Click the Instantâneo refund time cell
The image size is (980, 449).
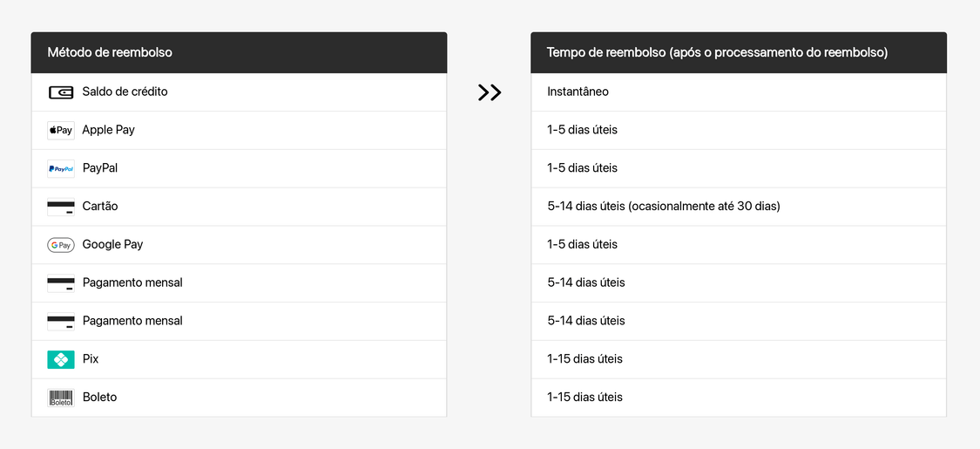click(739, 92)
